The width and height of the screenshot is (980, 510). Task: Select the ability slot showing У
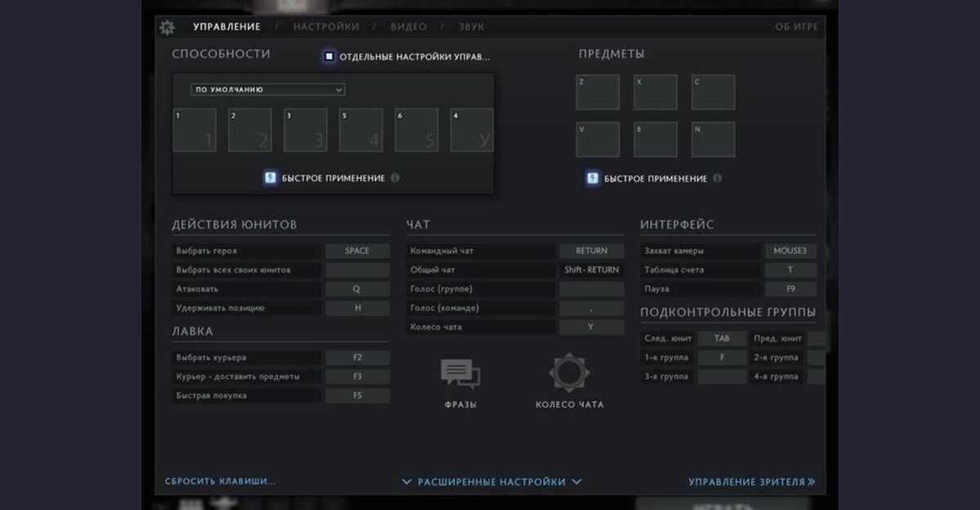point(472,131)
